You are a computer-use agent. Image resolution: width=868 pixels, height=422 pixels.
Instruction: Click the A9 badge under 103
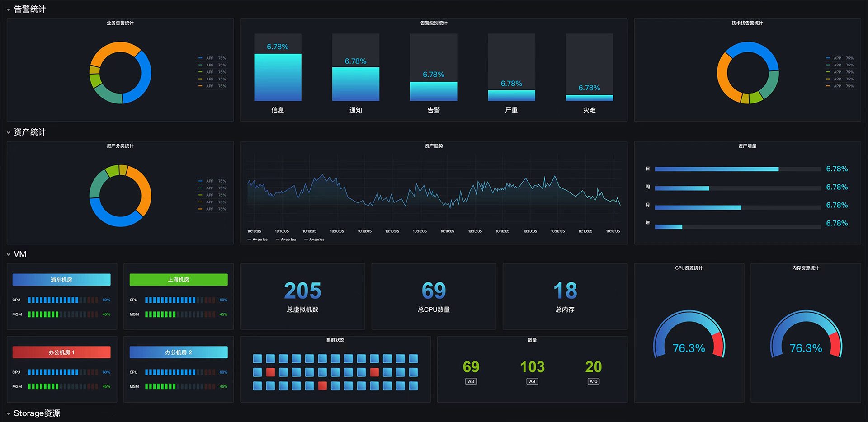click(532, 382)
